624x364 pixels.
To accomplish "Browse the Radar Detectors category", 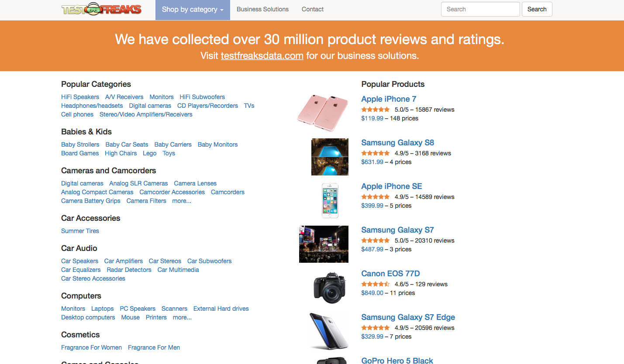I will [x=129, y=270].
